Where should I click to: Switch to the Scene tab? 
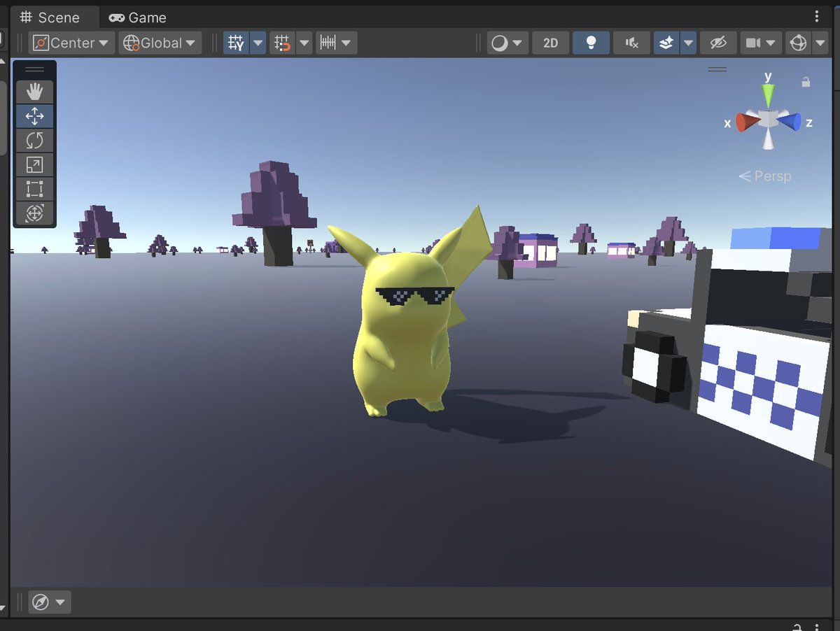(50, 17)
